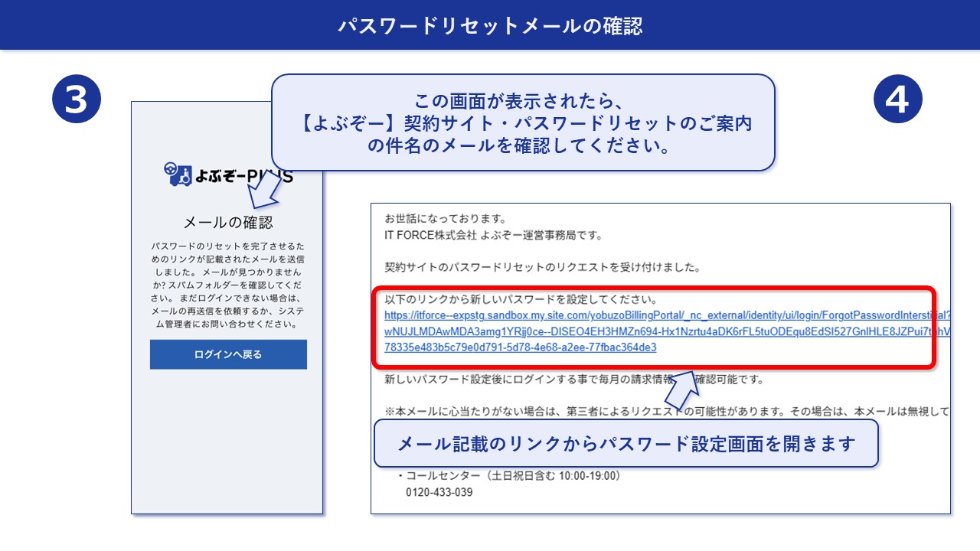Select the IT FORCE株式会社 sender line
This screenshot has width=980, height=551.
coord(494,235)
